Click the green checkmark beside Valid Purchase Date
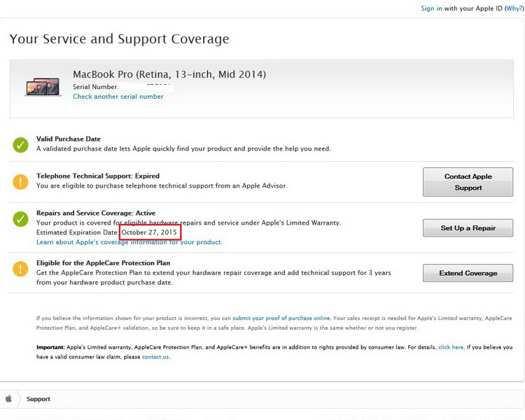The height and width of the screenshot is (420, 525). 20,145
